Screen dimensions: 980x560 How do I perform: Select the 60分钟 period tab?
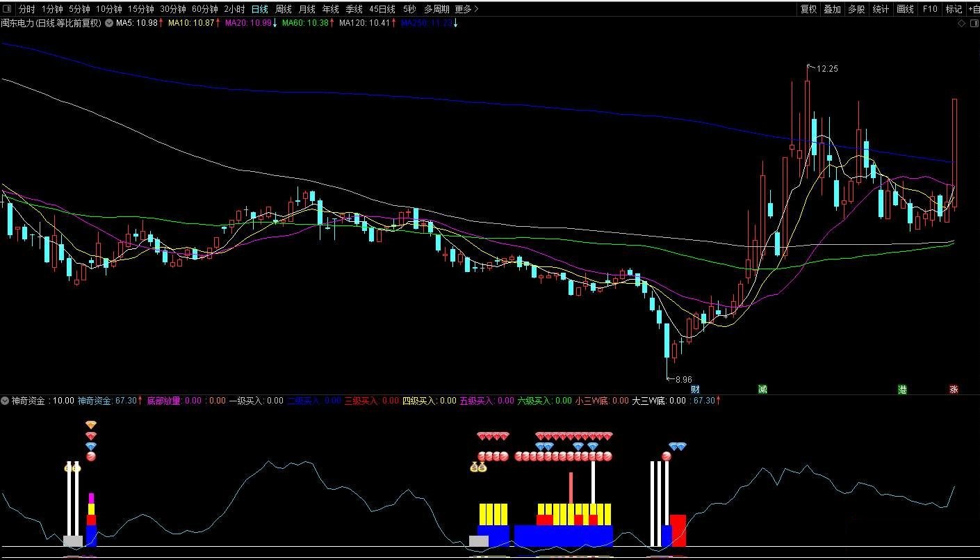click(205, 9)
